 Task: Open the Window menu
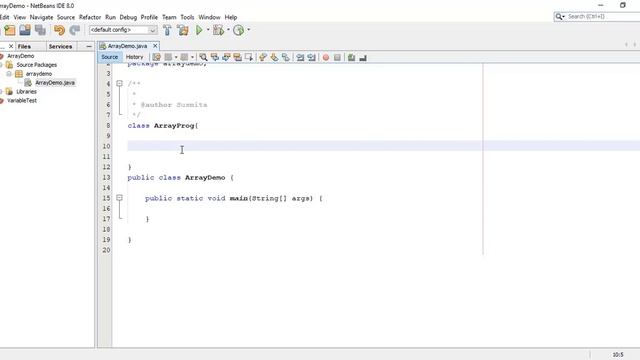pyautogui.click(x=209, y=17)
